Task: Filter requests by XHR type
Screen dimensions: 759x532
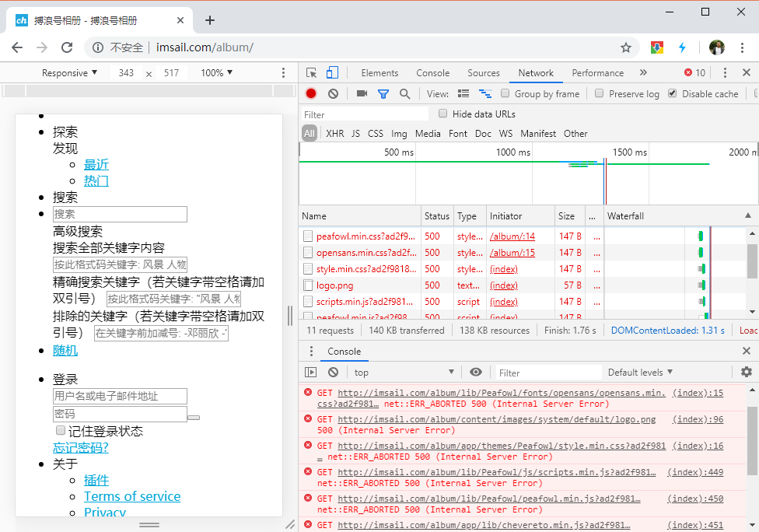Action: pos(334,134)
